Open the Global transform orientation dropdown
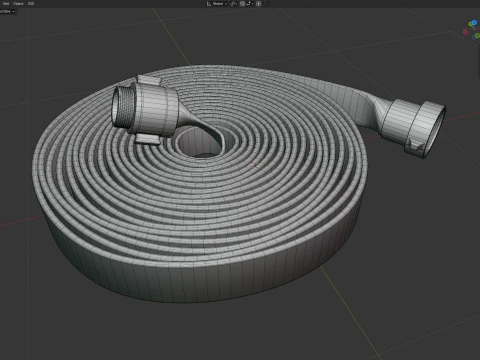 217,4
